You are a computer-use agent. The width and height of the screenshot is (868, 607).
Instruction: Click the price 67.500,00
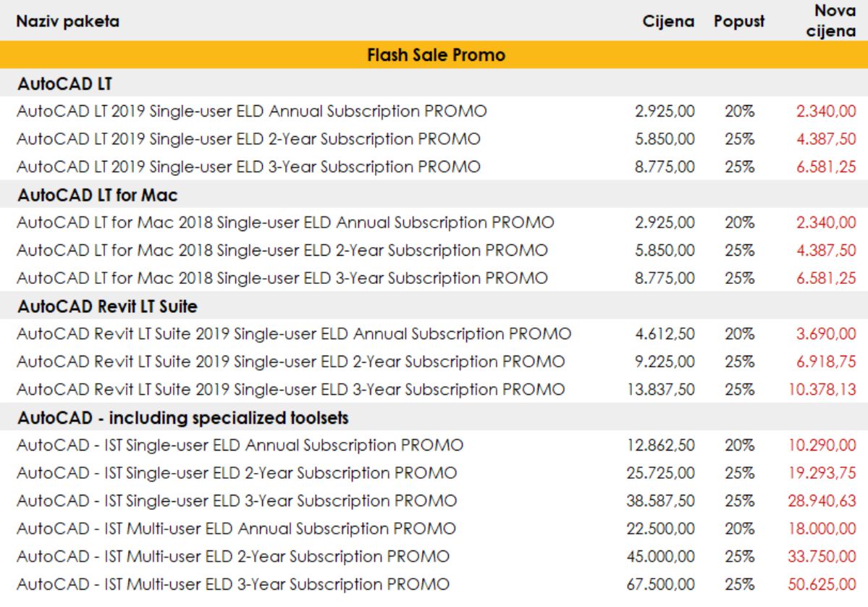(661, 584)
